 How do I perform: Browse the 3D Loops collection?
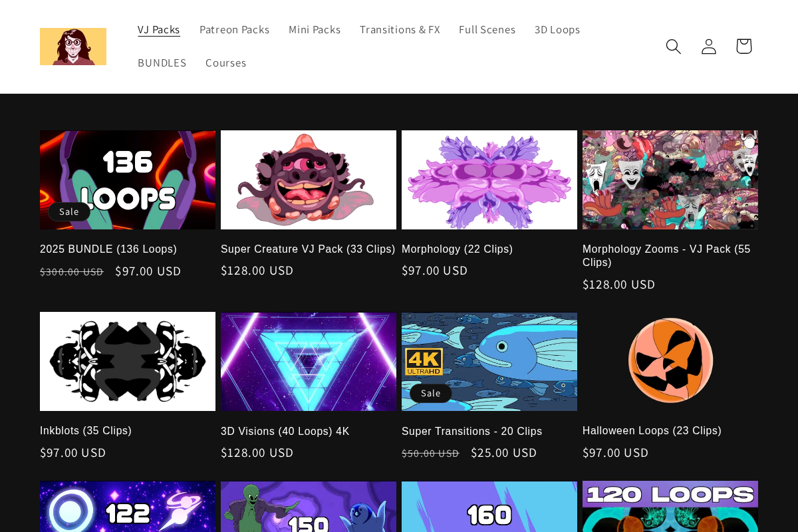557,29
